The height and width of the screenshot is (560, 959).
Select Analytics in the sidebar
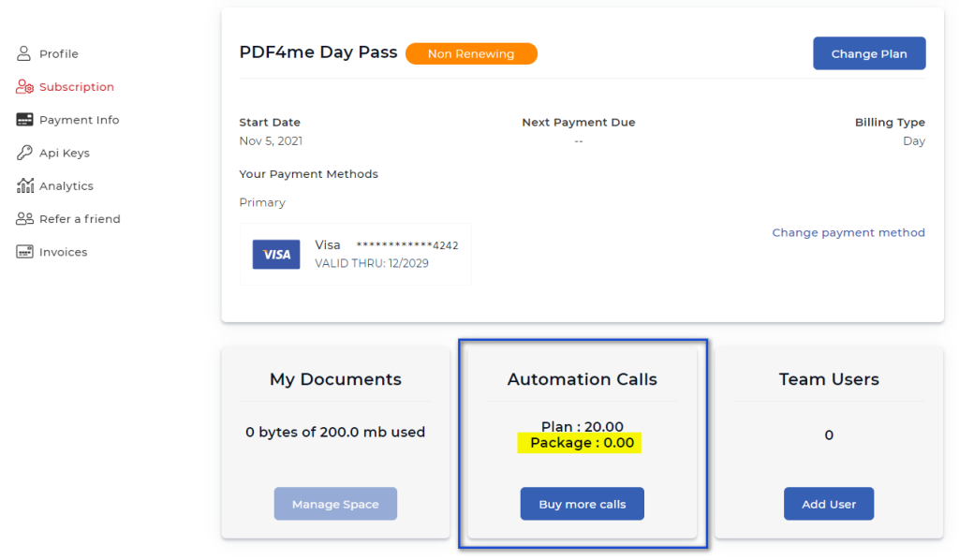66,185
